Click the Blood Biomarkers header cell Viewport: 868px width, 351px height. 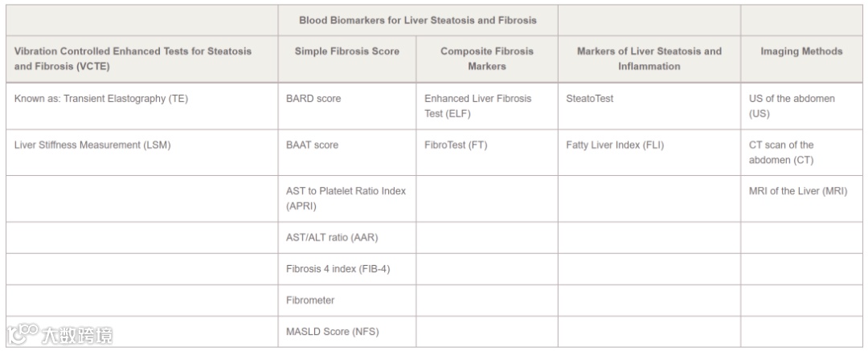[417, 20]
